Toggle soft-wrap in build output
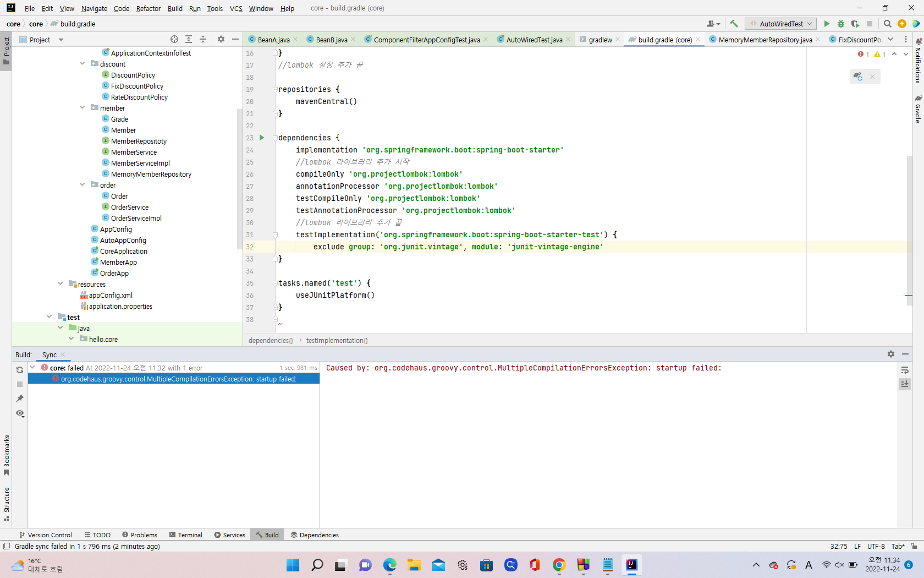This screenshot has width=924, height=578. [x=905, y=370]
